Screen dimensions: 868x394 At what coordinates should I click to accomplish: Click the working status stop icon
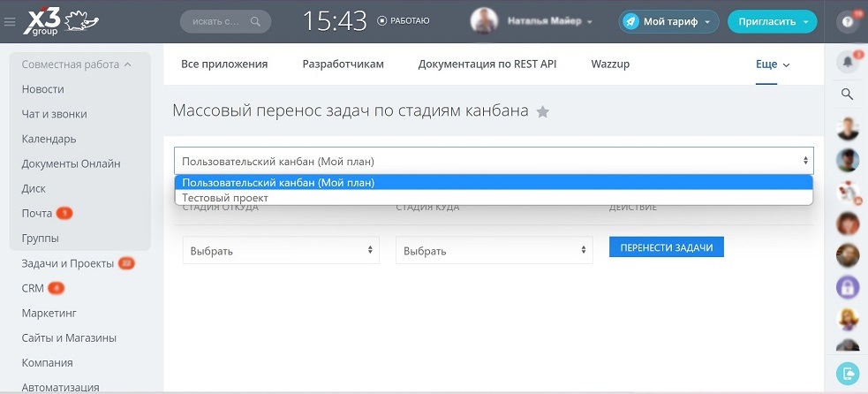(382, 21)
